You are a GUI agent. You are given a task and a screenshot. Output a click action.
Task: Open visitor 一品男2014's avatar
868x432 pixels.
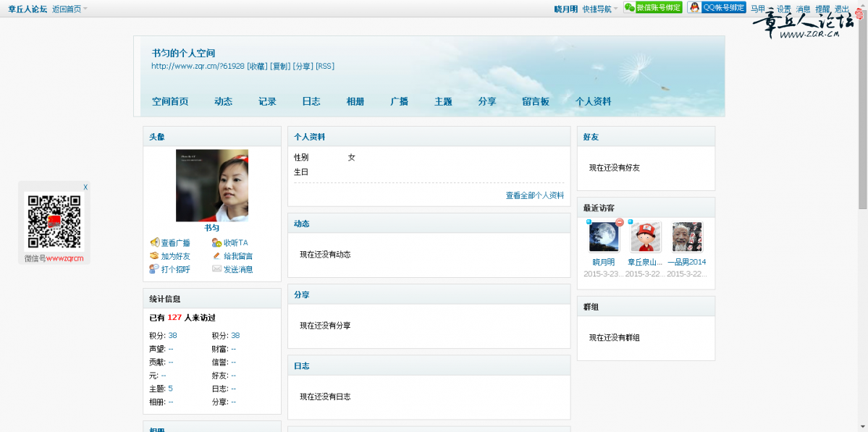click(687, 237)
